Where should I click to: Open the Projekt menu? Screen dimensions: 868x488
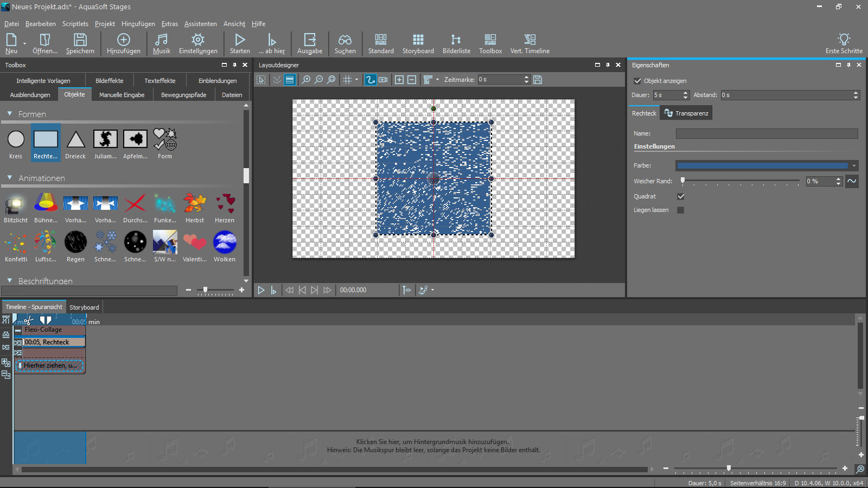coord(105,24)
